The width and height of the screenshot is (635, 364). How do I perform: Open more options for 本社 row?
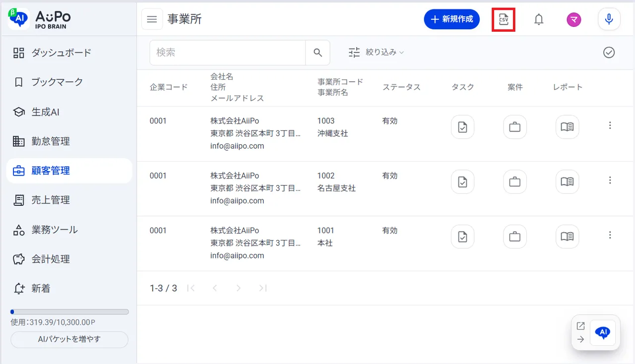click(610, 235)
